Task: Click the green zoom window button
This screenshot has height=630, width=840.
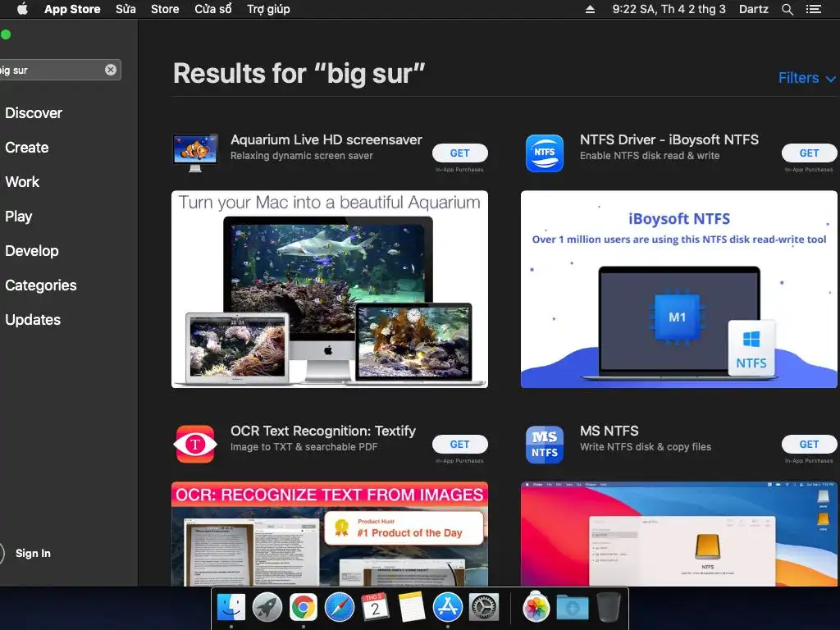Action: coord(6,34)
